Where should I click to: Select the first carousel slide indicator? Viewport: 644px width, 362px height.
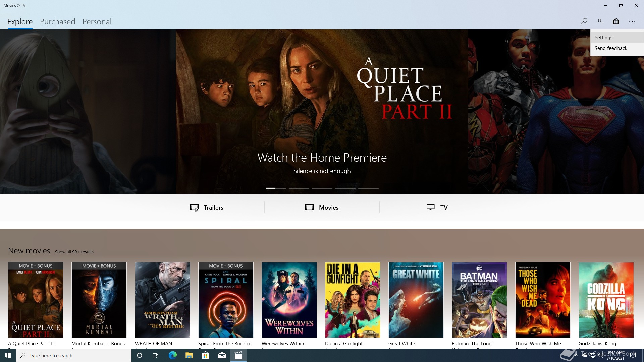(x=276, y=188)
